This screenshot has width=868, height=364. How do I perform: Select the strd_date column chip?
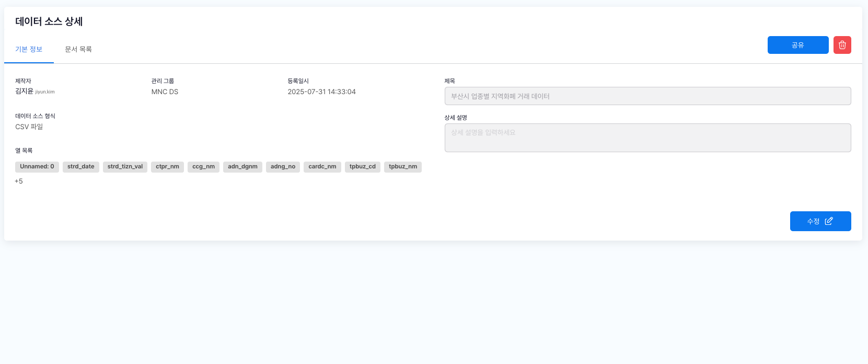81,167
